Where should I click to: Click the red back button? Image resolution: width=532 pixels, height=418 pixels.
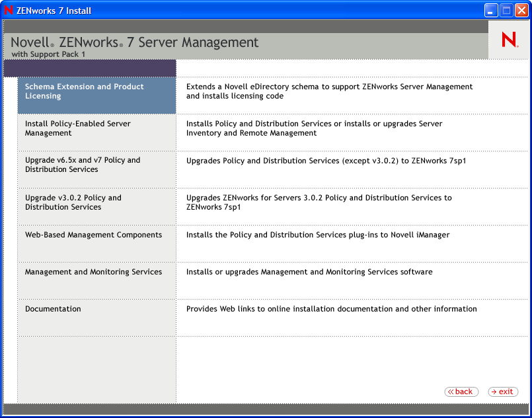tap(461, 392)
